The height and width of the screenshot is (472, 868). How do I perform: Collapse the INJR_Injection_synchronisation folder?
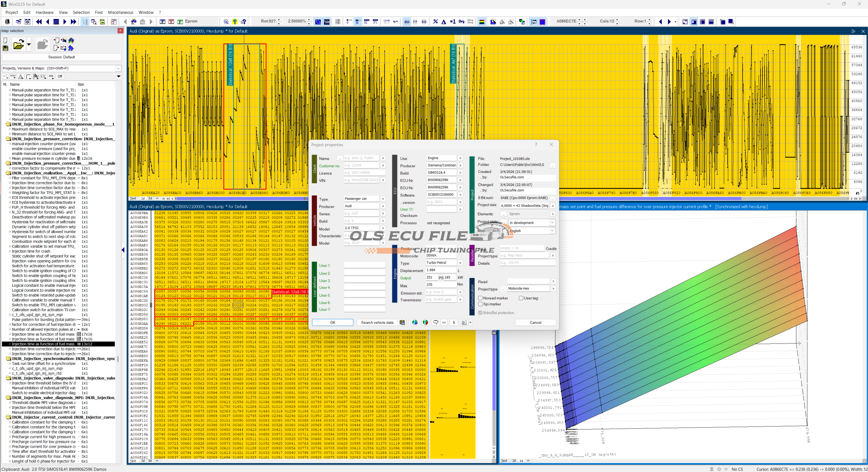[8, 359]
